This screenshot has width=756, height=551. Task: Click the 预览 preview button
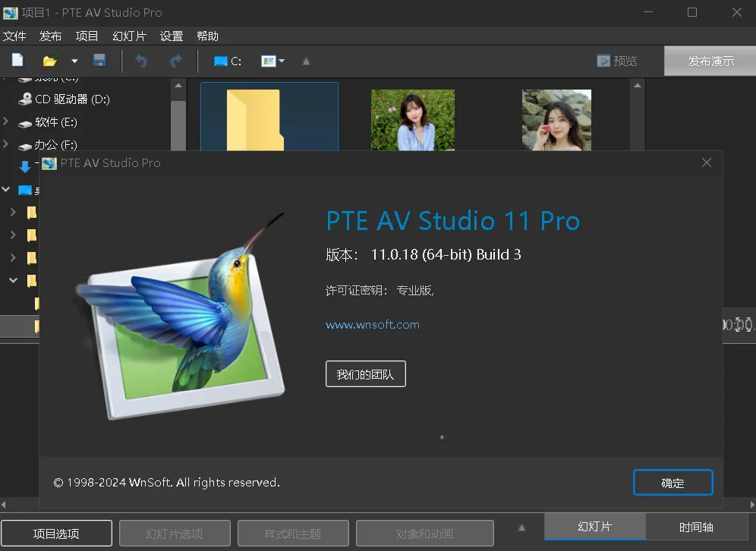pyautogui.click(x=616, y=61)
